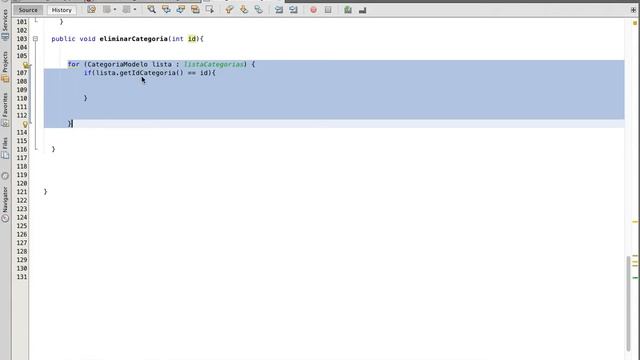Go to the previous bookmark
The width and height of the screenshot is (640, 360).
pyautogui.click(x=229, y=9)
